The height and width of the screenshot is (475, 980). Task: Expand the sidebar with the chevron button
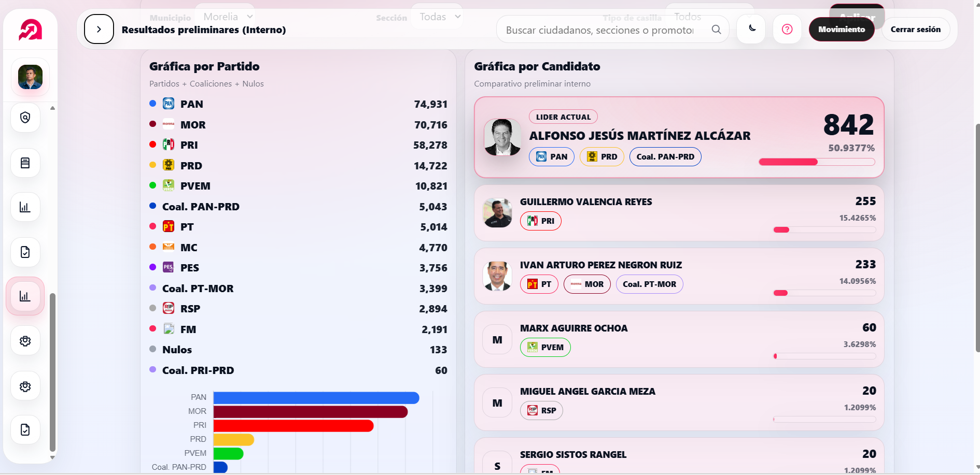[99, 30]
